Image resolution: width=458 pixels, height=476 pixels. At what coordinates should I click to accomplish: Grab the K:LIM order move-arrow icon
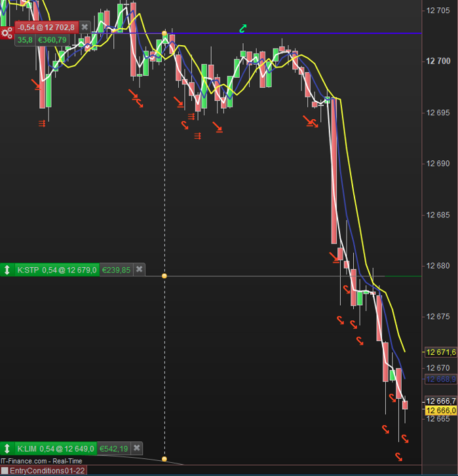(7, 449)
